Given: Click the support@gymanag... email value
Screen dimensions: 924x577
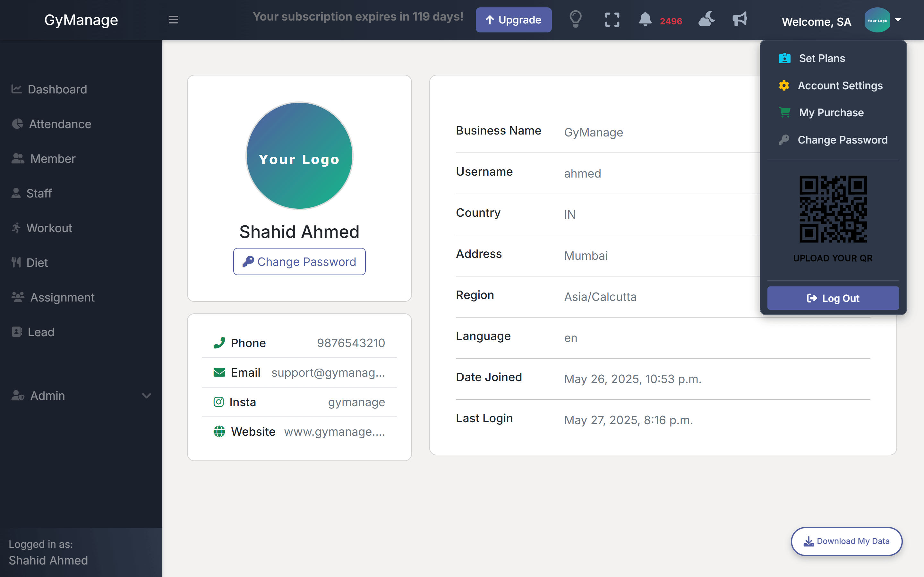Looking at the screenshot, I should (x=328, y=372).
